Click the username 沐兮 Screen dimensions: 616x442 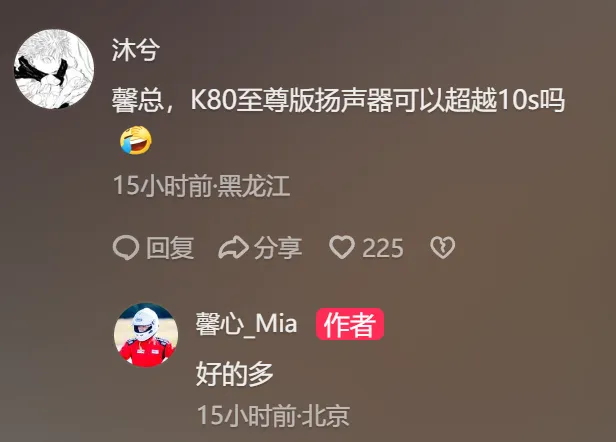(x=136, y=50)
